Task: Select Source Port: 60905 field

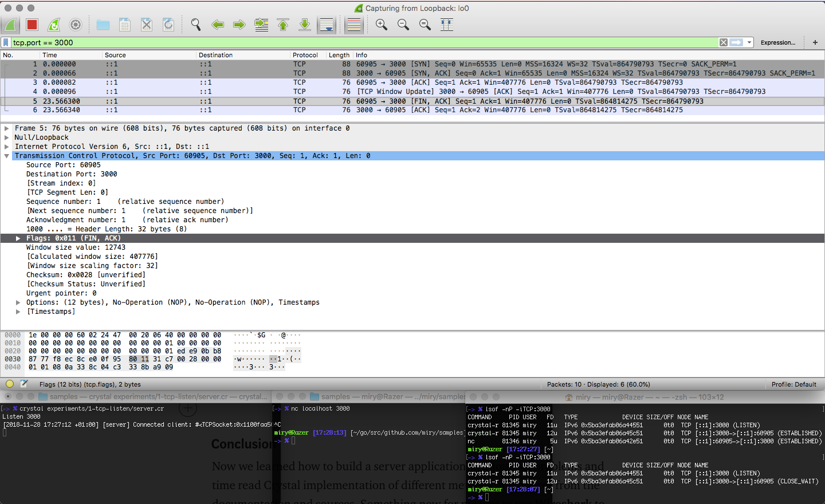Action: 63,165
